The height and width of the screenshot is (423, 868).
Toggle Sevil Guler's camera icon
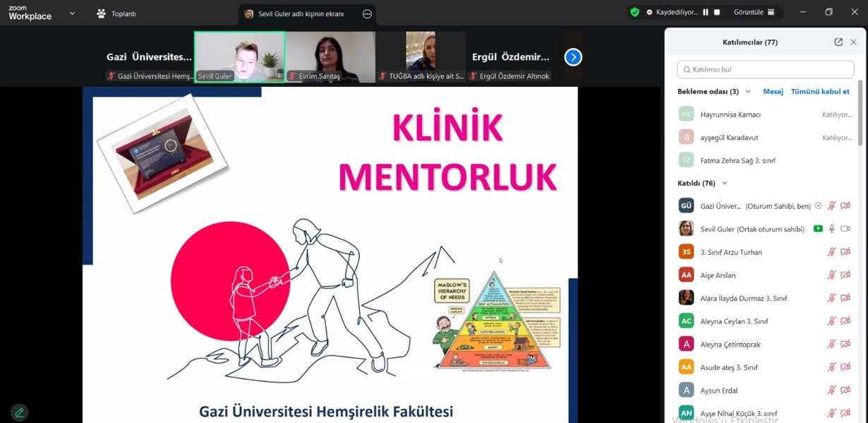[845, 229]
